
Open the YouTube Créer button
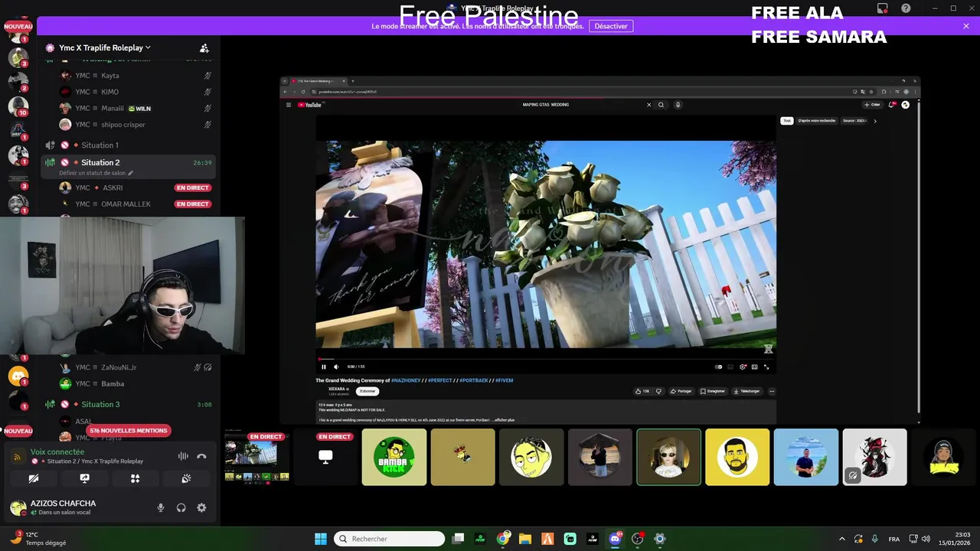pos(872,105)
